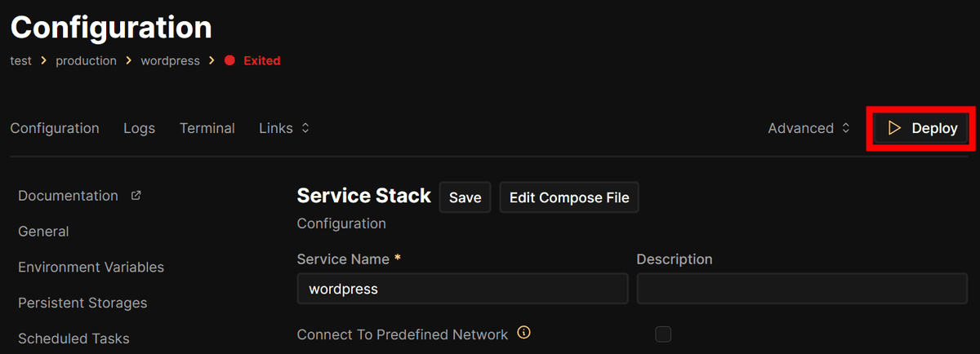Open the Advanced dropdown menu
This screenshot has width=980, height=354.
pyautogui.click(x=808, y=128)
